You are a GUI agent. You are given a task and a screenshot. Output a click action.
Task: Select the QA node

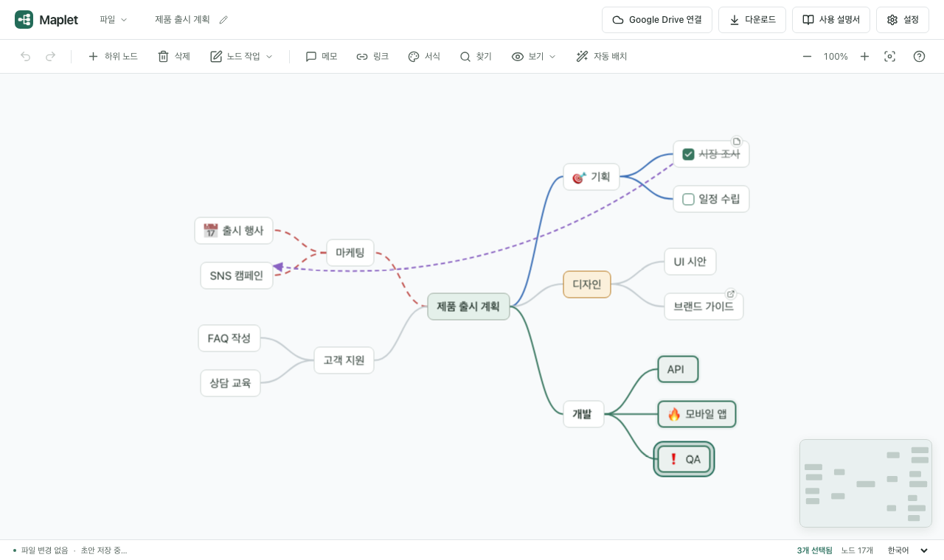tap(684, 459)
